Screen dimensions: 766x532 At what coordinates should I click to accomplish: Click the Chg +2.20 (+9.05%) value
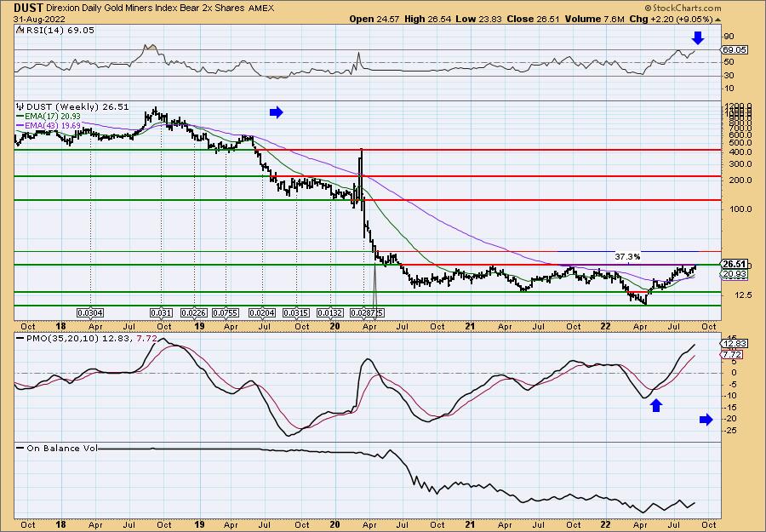pos(675,19)
